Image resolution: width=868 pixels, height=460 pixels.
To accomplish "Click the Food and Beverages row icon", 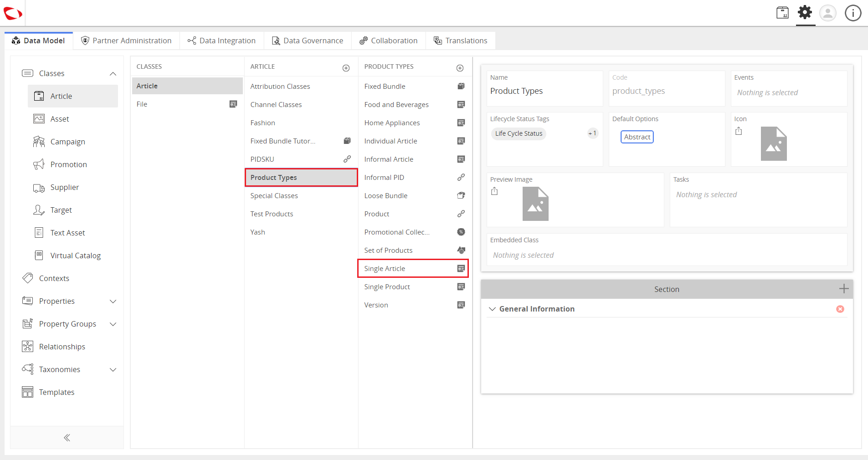I will tap(461, 104).
